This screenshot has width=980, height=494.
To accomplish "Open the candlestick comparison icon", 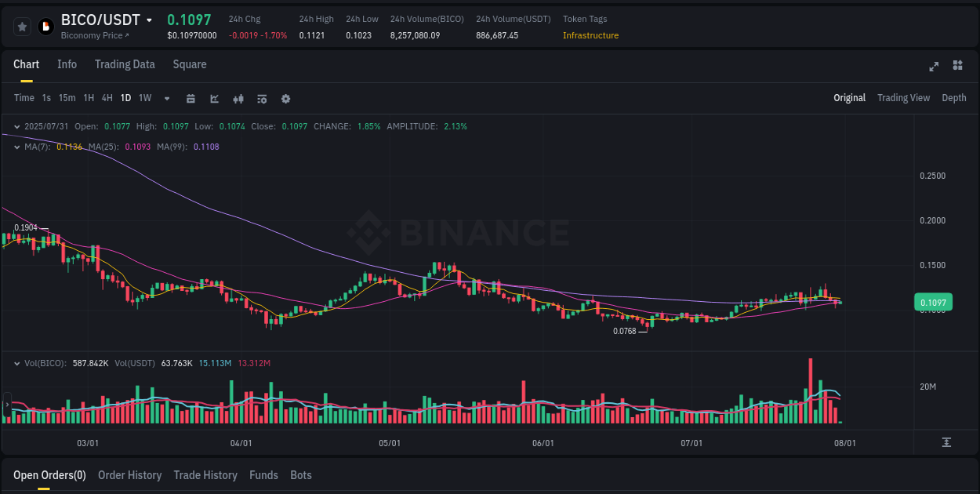I will pos(238,98).
